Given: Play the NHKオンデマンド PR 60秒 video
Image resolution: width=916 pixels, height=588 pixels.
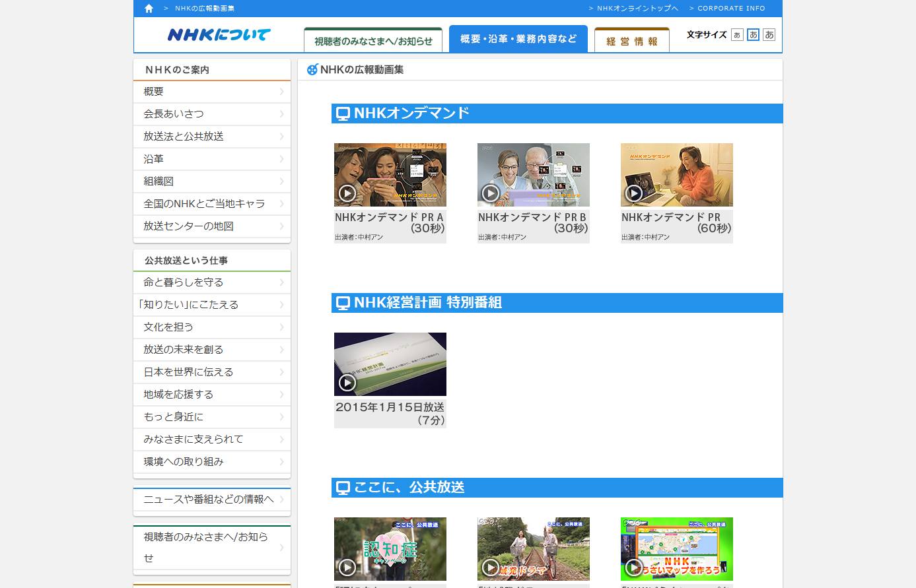Looking at the screenshot, I should tap(677, 175).
